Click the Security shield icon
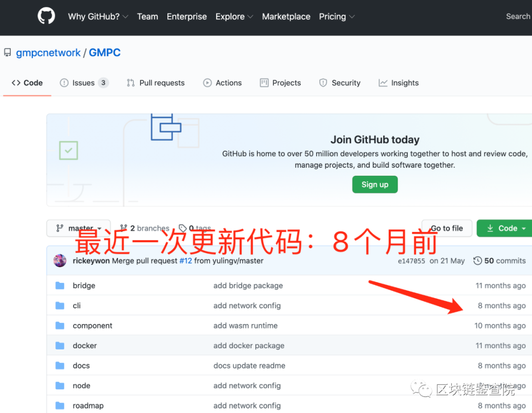532x413 pixels. 323,83
